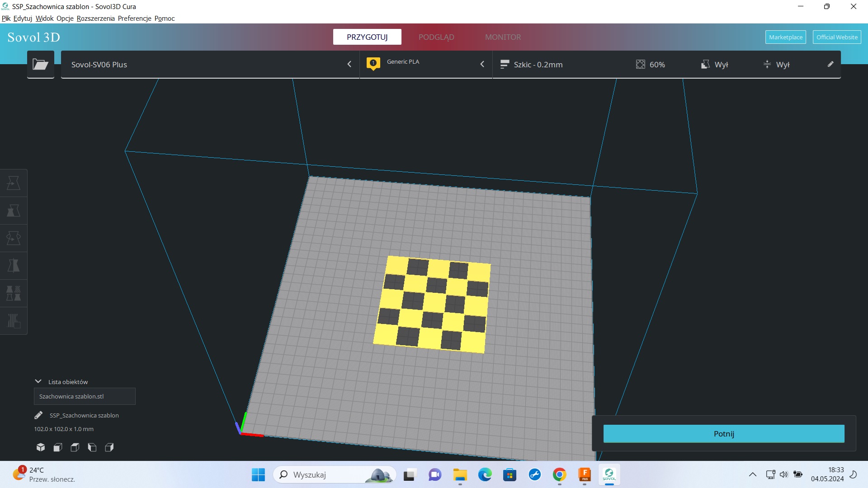The width and height of the screenshot is (868, 488).
Task: Click the support Wył icon
Action: (x=705, y=65)
